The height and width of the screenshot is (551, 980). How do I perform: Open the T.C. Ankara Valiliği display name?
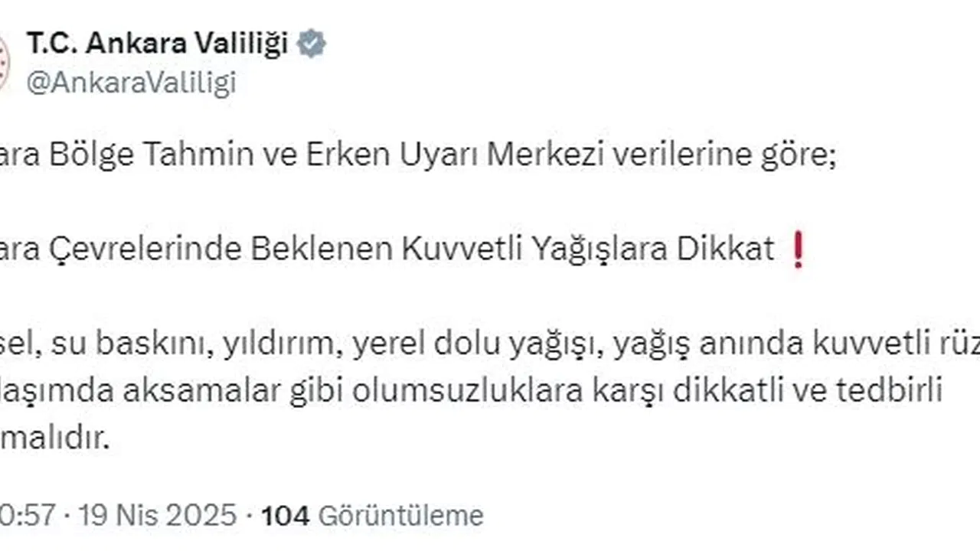coord(157,44)
